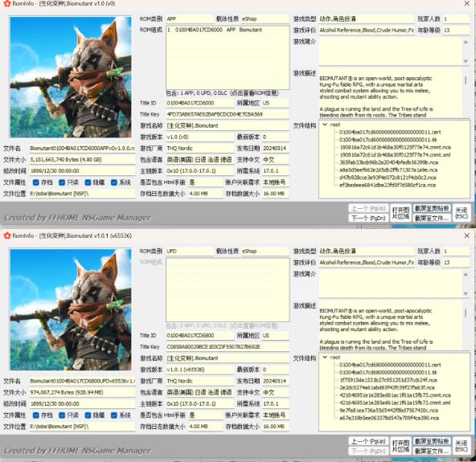
Task: Select 01004ba017cd6000...cert file in top tree
Action: coord(390,133)
